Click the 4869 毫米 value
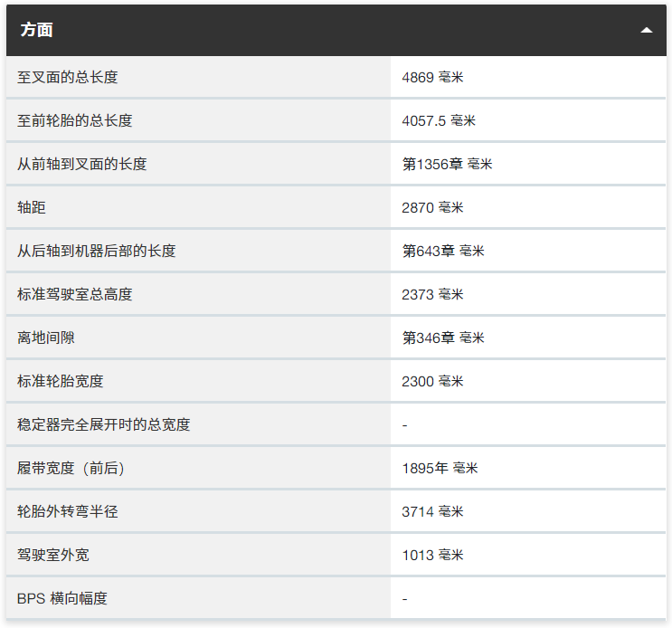This screenshot has width=672, height=628. 432,78
